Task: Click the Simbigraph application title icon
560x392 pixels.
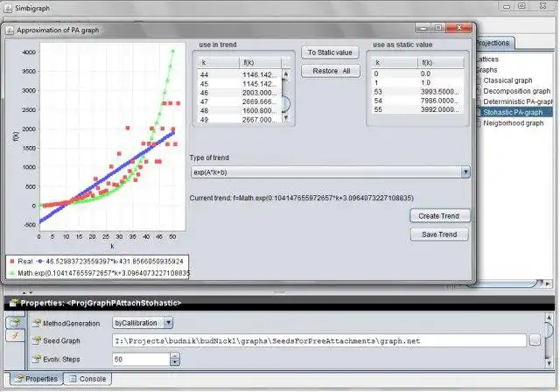Action: tap(8, 8)
